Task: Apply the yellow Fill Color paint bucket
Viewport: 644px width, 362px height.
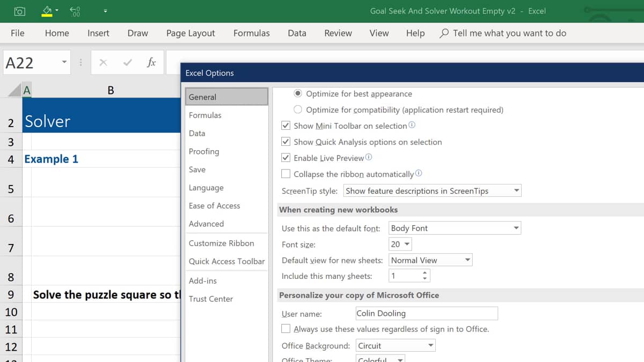Action: point(47,11)
